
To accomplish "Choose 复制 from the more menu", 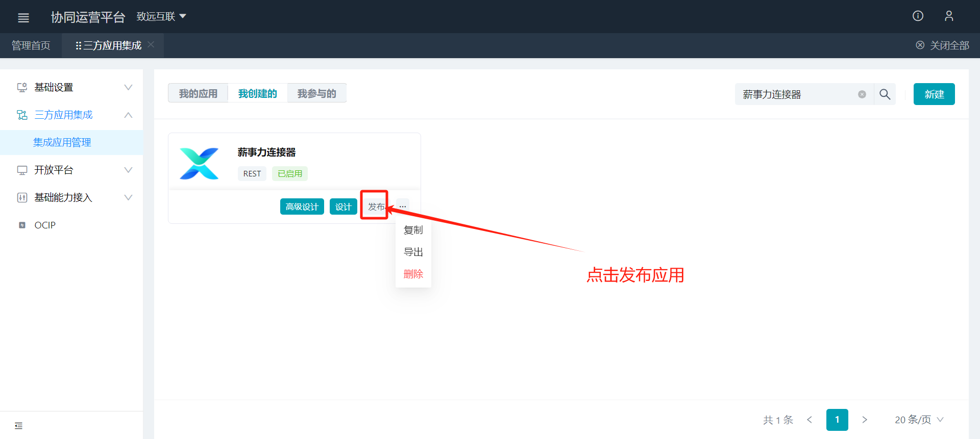I will coord(413,230).
